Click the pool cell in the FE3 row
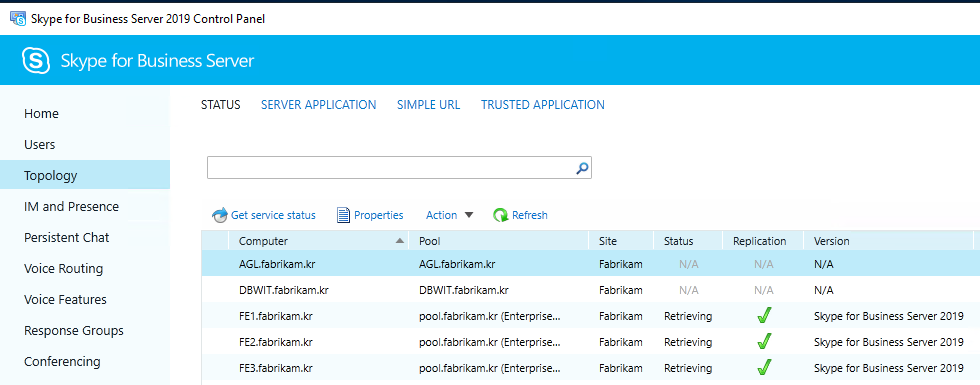This screenshot has height=385, width=980. click(490, 368)
